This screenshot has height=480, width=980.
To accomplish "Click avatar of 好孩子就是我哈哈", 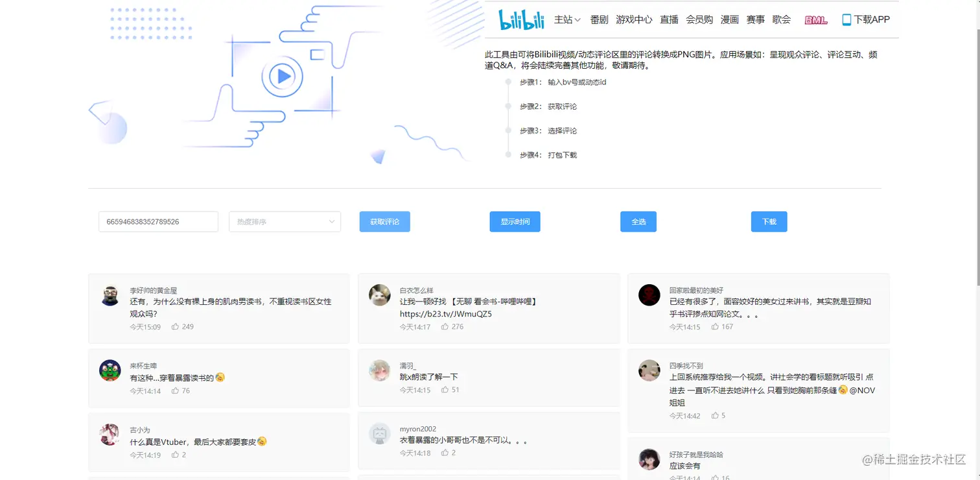I will click(x=649, y=459).
